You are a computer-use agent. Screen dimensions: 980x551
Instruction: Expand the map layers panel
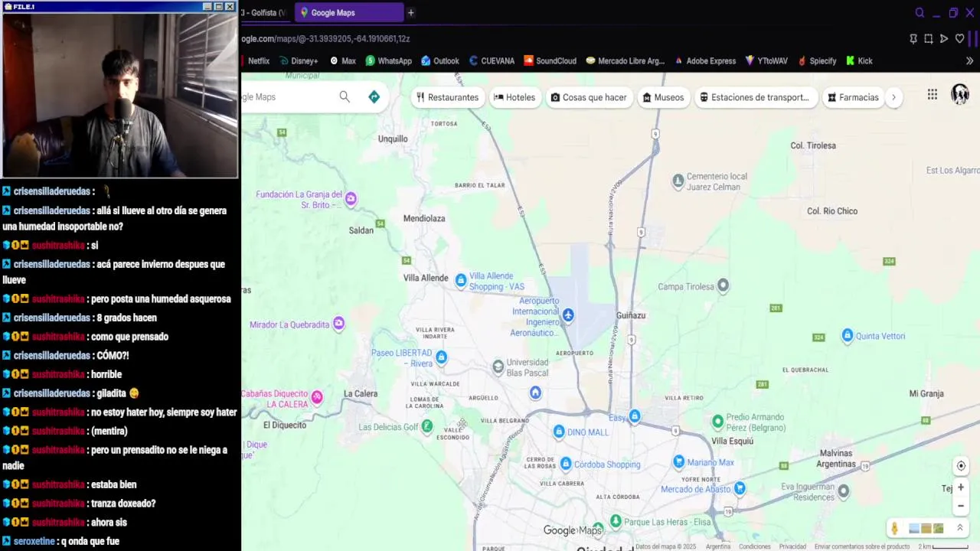coord(959,528)
